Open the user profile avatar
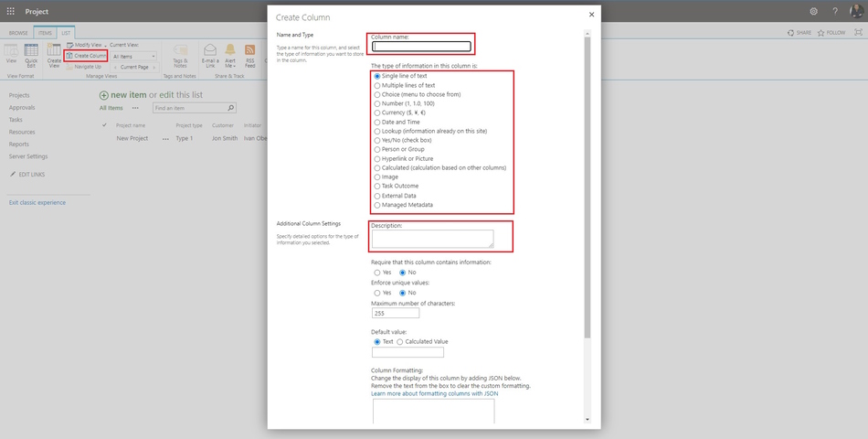 point(856,11)
